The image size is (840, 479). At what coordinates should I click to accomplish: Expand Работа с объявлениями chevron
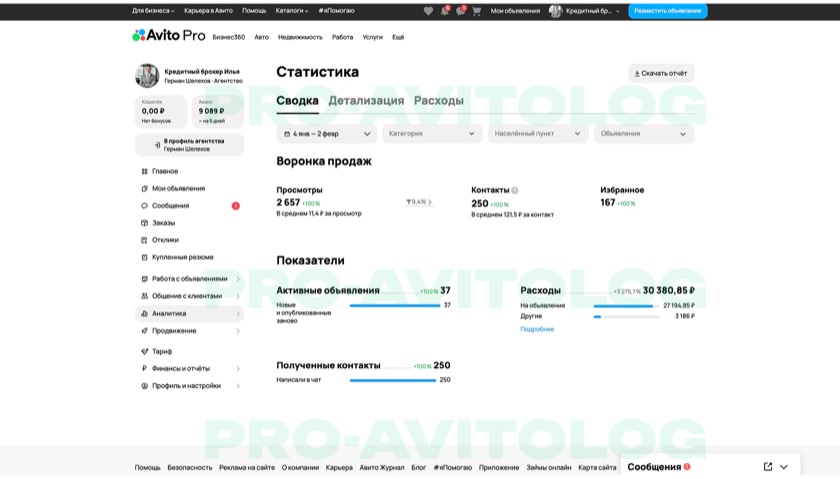click(238, 279)
